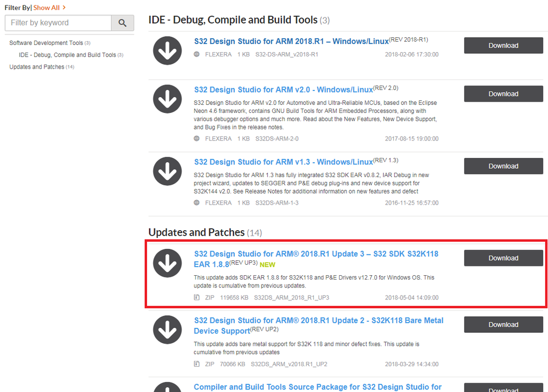
Task: Click the Updates and Patches (14) section heading
Action: coord(205,232)
